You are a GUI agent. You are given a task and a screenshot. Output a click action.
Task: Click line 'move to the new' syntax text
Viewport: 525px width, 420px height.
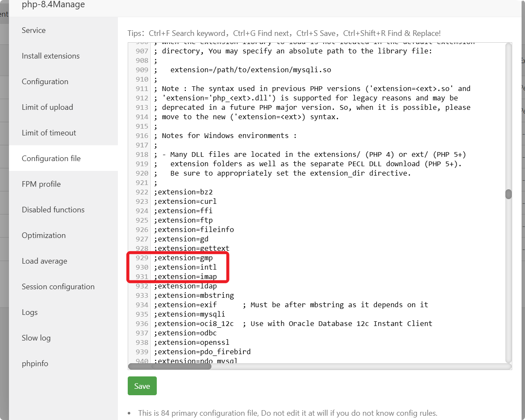coord(246,117)
